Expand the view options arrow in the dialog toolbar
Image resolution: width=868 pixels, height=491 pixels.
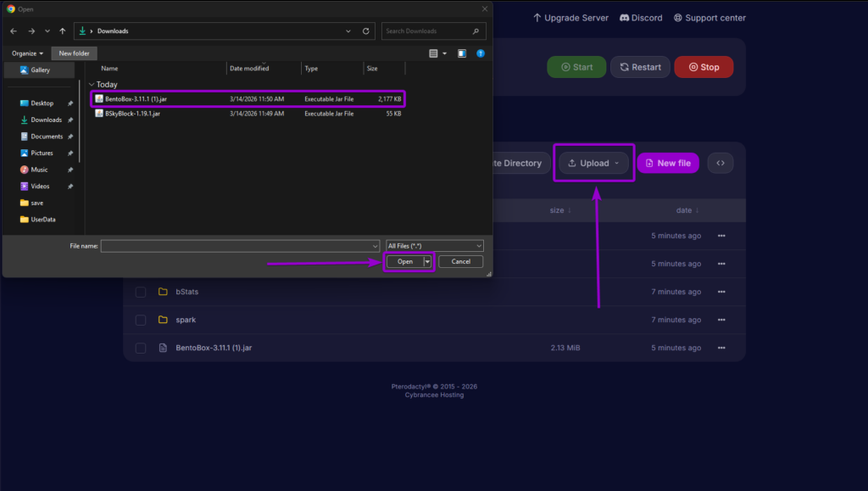(444, 53)
